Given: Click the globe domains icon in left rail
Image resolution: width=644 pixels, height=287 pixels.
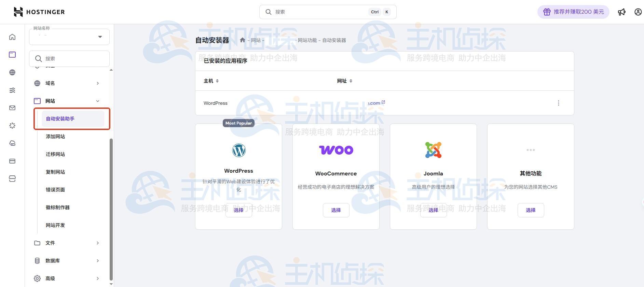Looking at the screenshot, I should click(12, 72).
